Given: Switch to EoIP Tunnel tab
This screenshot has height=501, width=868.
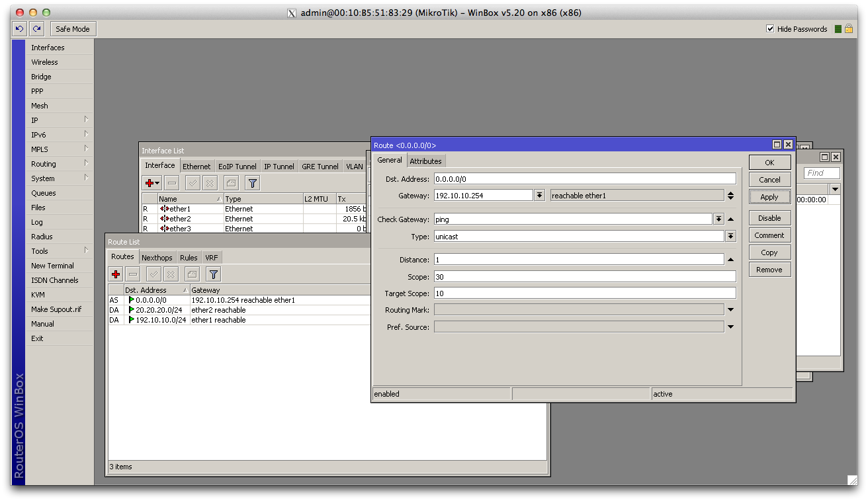Looking at the screenshot, I should pyautogui.click(x=238, y=166).
